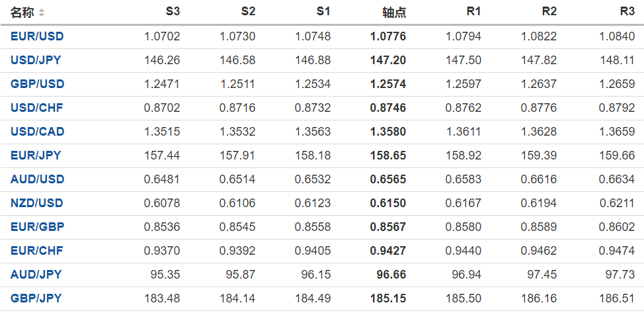
Task: Select the AUD/JPY pair link
Action: click(36, 275)
